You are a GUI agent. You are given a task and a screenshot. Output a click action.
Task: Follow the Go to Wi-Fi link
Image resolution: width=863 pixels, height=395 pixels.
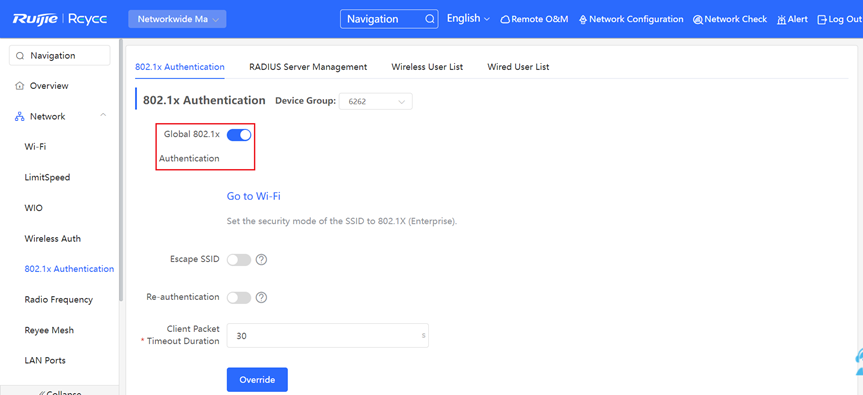point(254,196)
